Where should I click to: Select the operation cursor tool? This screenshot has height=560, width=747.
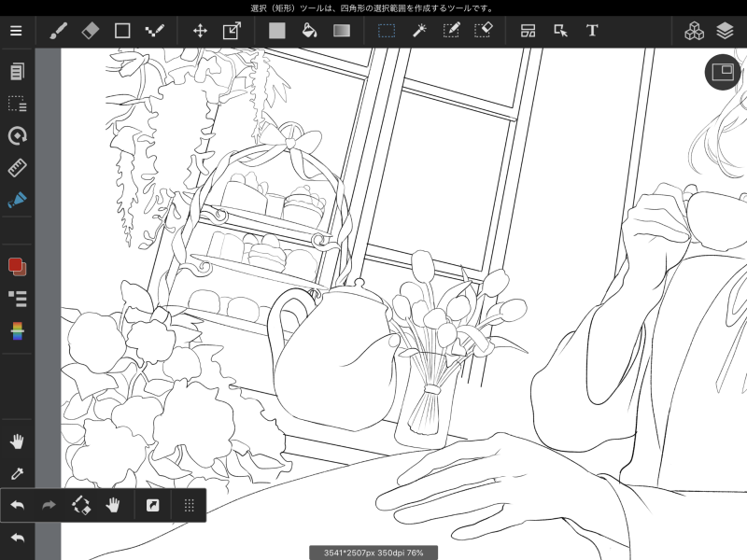tap(560, 31)
